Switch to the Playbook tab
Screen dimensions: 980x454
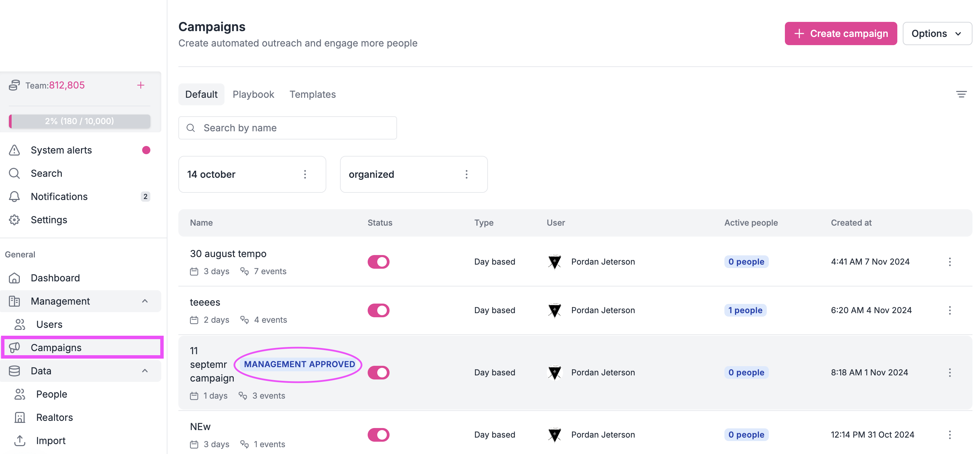(253, 94)
